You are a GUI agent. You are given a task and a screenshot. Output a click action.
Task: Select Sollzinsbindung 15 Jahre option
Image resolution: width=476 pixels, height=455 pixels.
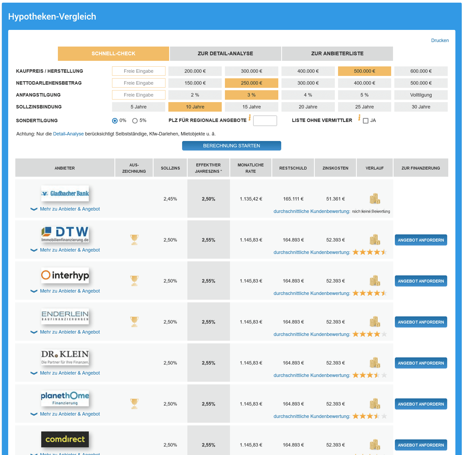pos(252,107)
